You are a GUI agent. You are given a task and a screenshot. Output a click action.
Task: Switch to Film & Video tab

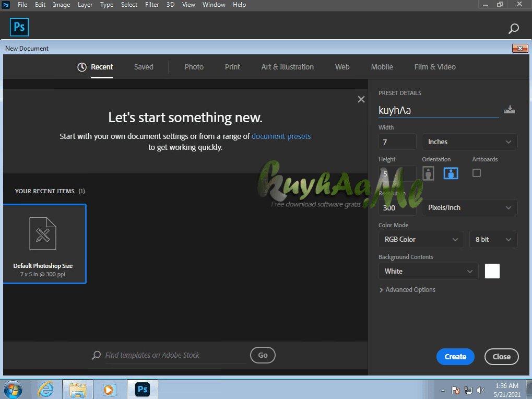click(x=435, y=67)
